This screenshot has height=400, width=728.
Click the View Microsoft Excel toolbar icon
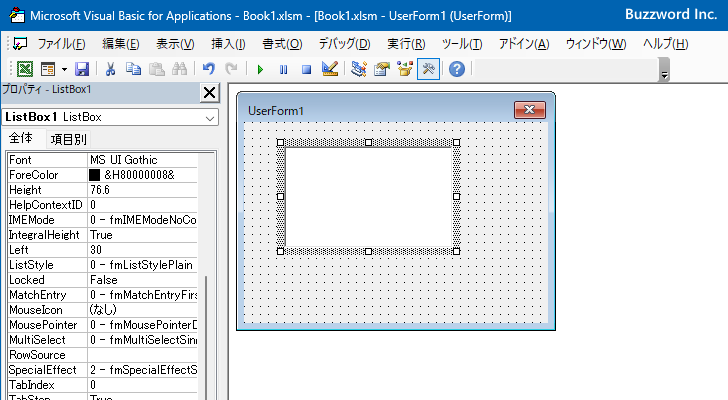25,69
